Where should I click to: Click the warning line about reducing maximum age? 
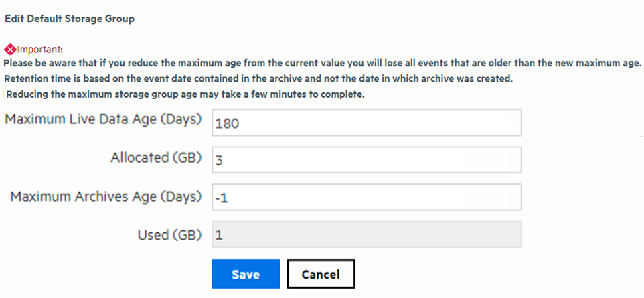coord(323,64)
